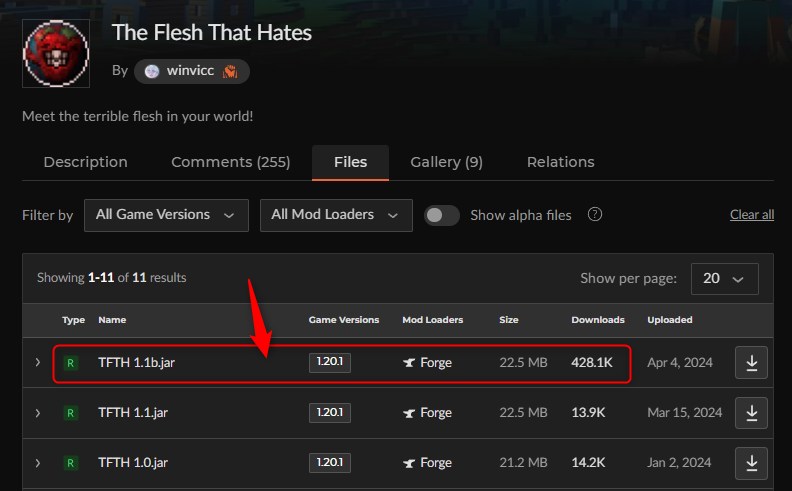Expand the TFTH 1.1b.jar row details
Viewport: 792px width, 491px height.
38,362
